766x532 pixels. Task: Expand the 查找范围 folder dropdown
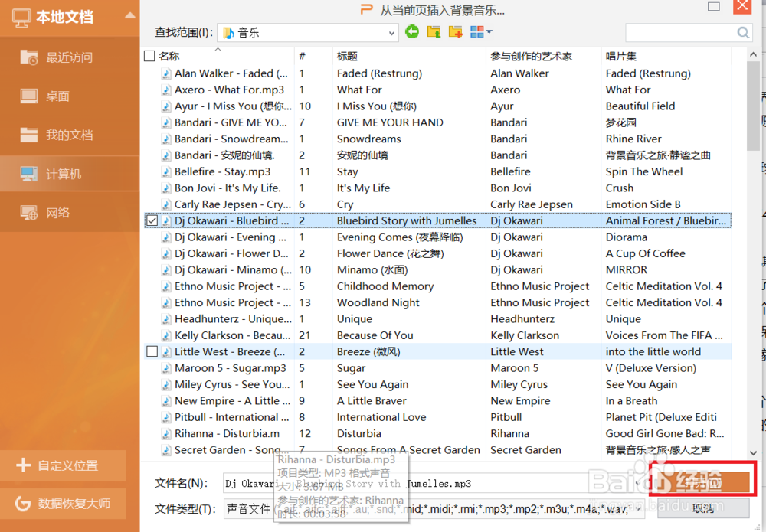[x=391, y=33]
